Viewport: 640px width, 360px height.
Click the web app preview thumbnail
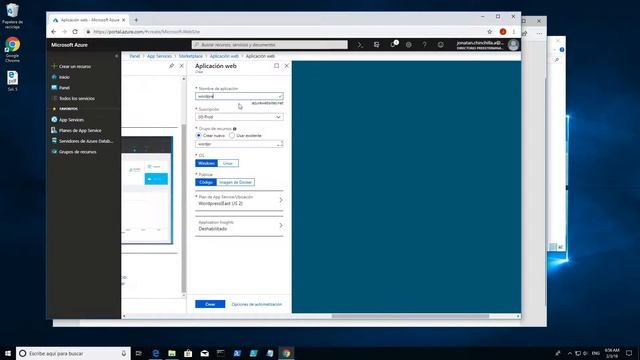(147, 190)
